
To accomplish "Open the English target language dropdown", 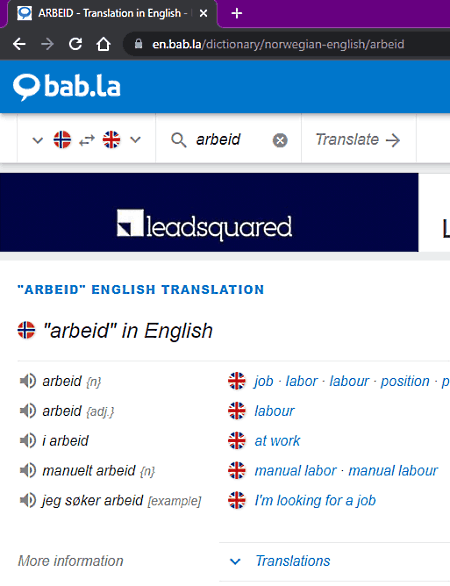I will (x=135, y=140).
